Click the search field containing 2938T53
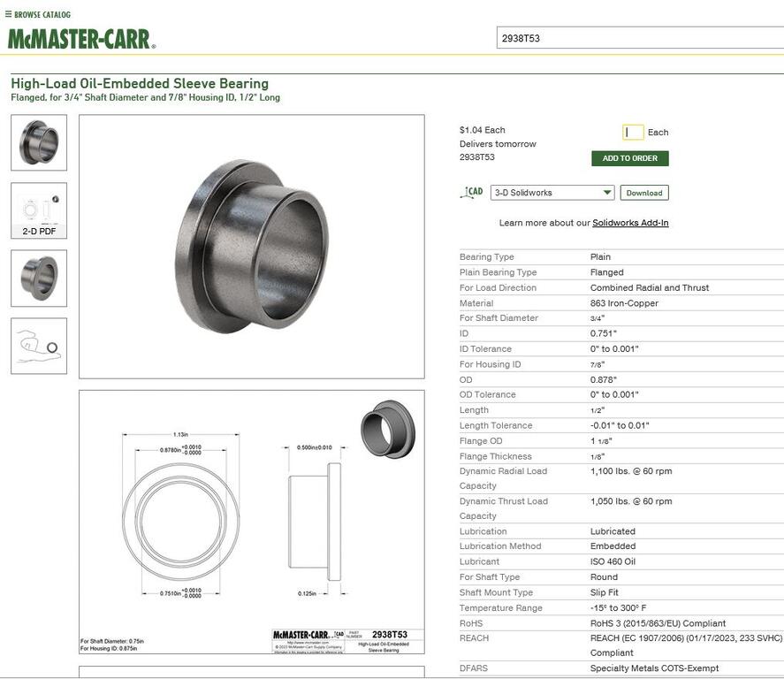This screenshot has width=784, height=679. pos(640,38)
